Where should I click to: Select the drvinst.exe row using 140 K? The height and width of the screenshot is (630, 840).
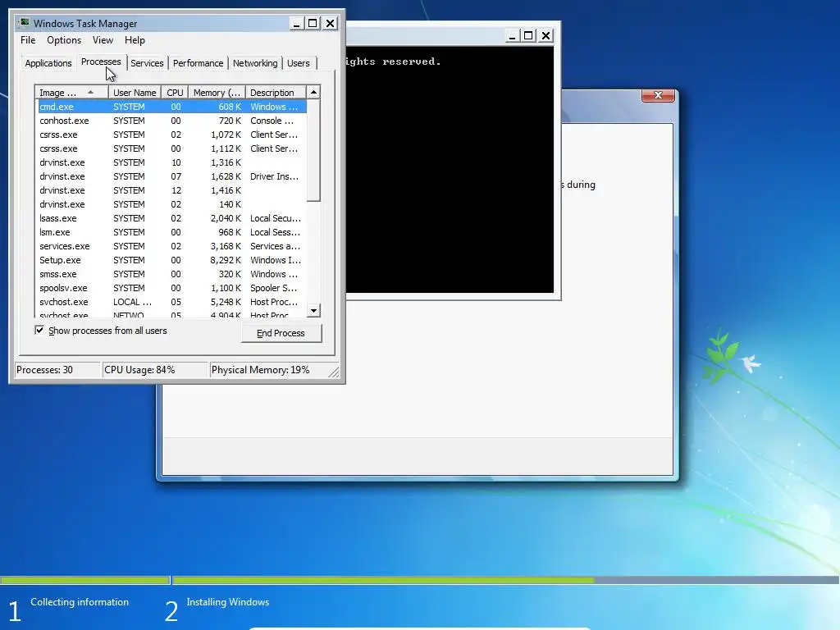point(172,204)
